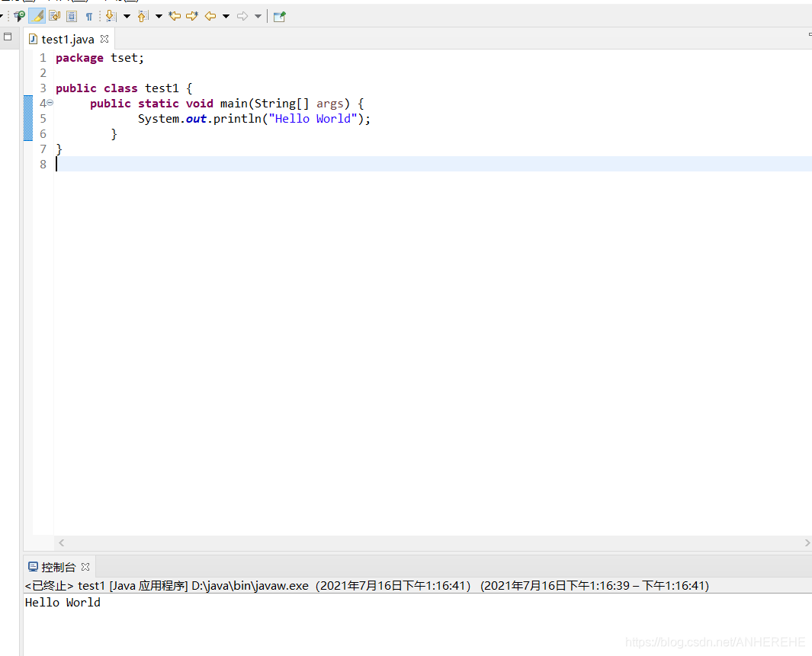
Task: Switch to the test1.java tab
Action: tap(67, 39)
